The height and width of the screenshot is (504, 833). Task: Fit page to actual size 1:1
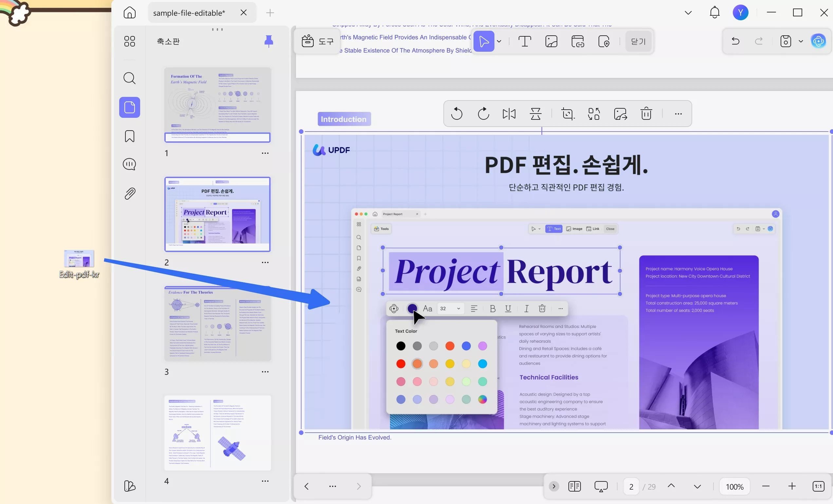point(819,486)
